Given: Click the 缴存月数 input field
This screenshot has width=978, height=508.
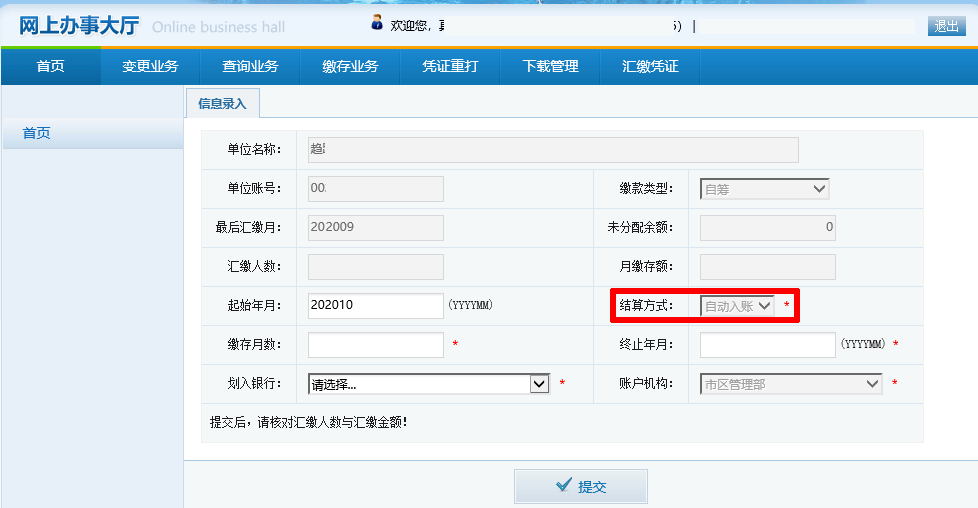Looking at the screenshot, I should click(375, 344).
